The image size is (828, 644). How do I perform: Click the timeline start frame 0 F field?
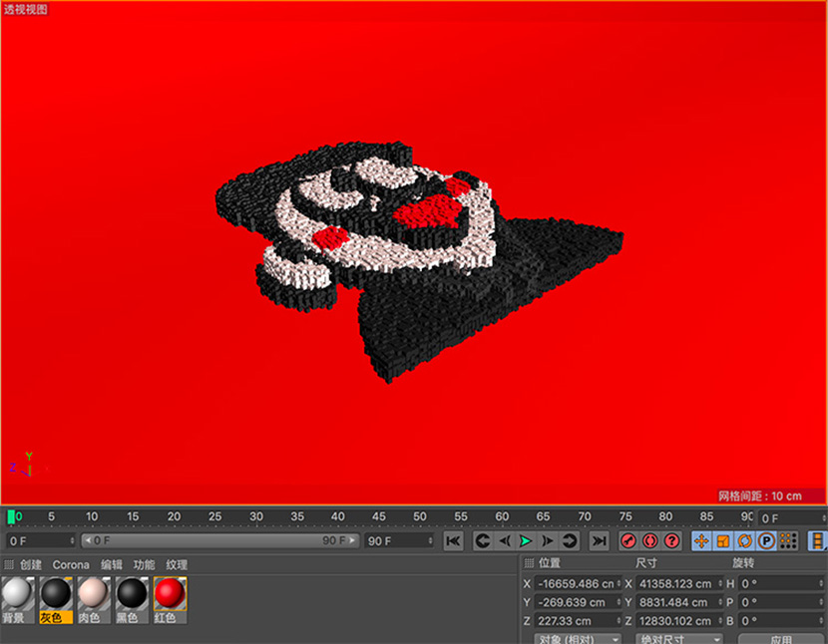point(41,541)
